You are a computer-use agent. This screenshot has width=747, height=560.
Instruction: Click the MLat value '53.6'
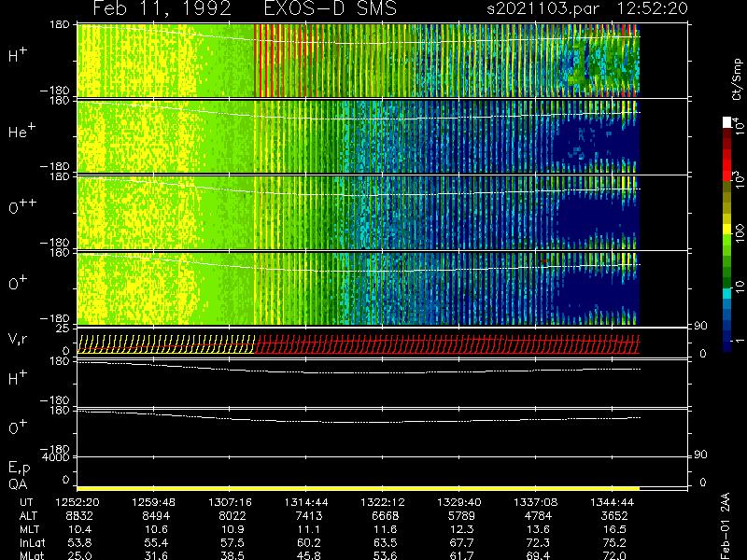coord(386,555)
